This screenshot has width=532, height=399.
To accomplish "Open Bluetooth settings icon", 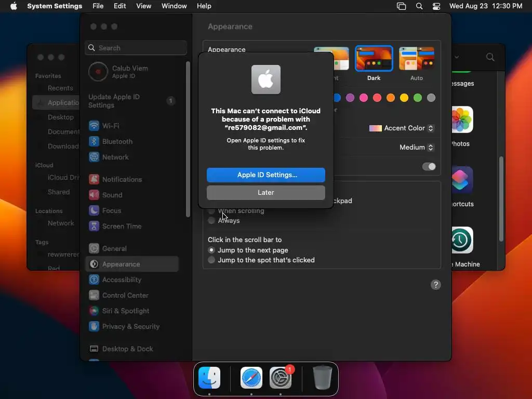I will point(94,141).
